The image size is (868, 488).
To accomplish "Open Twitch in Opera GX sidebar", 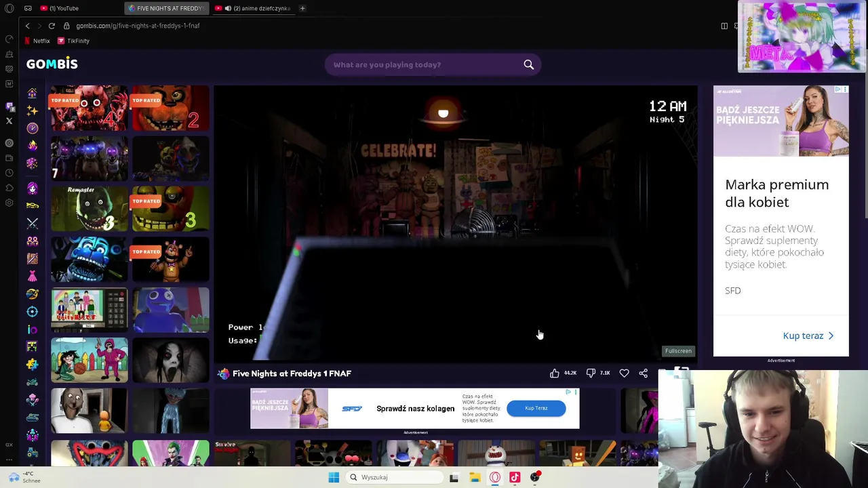I will 9,106.
